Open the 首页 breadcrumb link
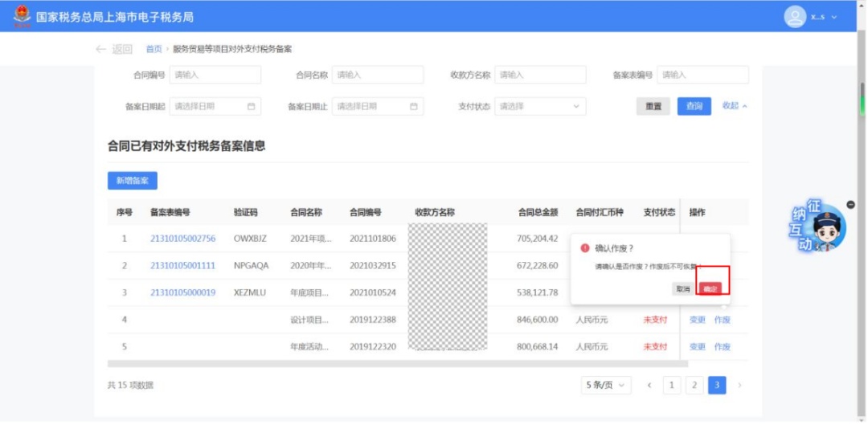The width and height of the screenshot is (868, 425). pos(154,49)
